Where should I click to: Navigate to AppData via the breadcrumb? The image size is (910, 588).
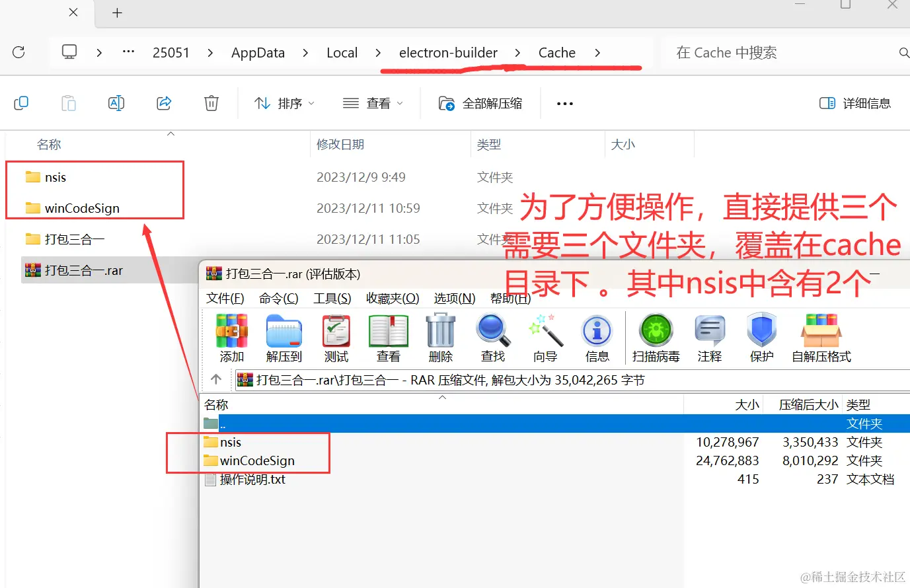(258, 52)
